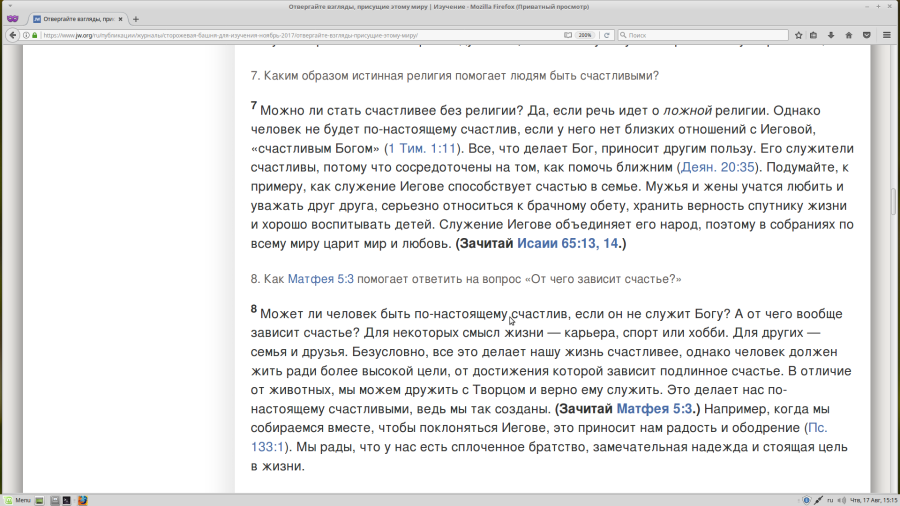Click the site information icon in address bar
The width and height of the screenshot is (900, 506).
(x=26, y=35)
